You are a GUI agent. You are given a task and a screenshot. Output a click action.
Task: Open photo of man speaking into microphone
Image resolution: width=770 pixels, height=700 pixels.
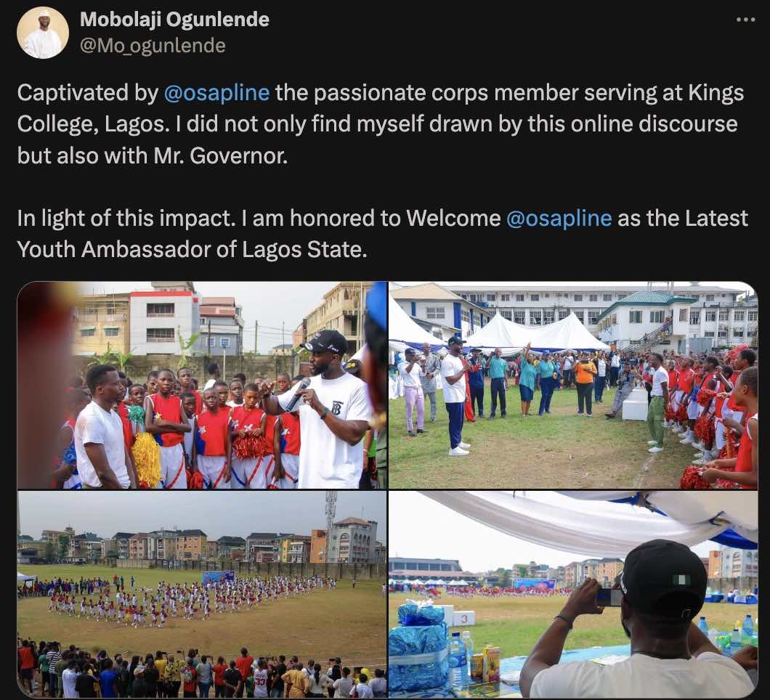[202, 385]
